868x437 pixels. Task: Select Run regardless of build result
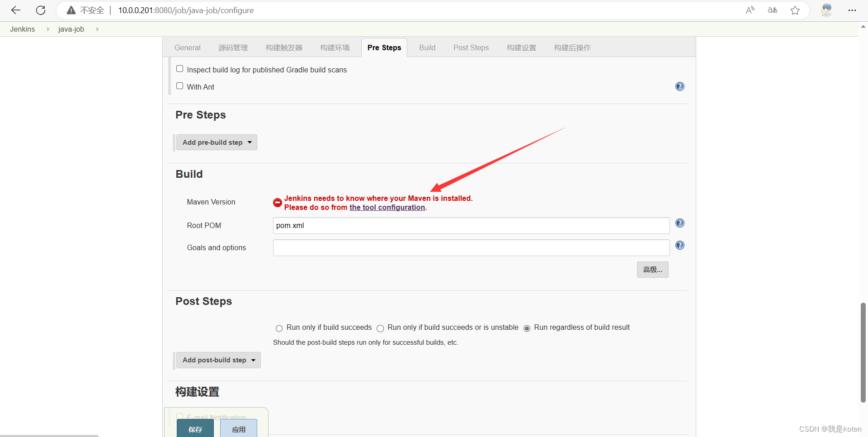pos(527,328)
